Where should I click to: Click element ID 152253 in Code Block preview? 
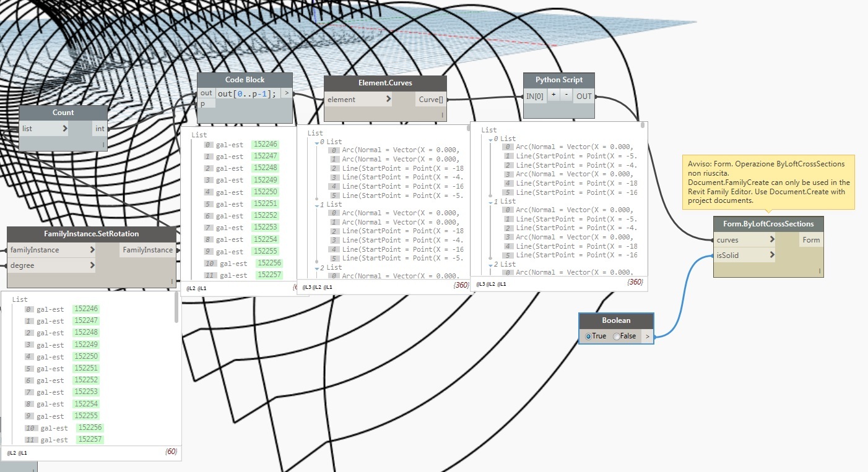click(x=266, y=228)
